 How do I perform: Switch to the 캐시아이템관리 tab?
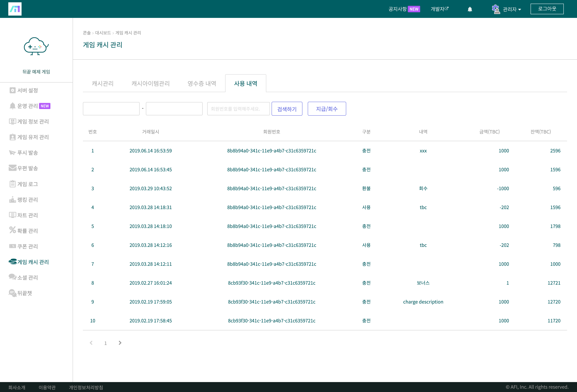tap(150, 83)
